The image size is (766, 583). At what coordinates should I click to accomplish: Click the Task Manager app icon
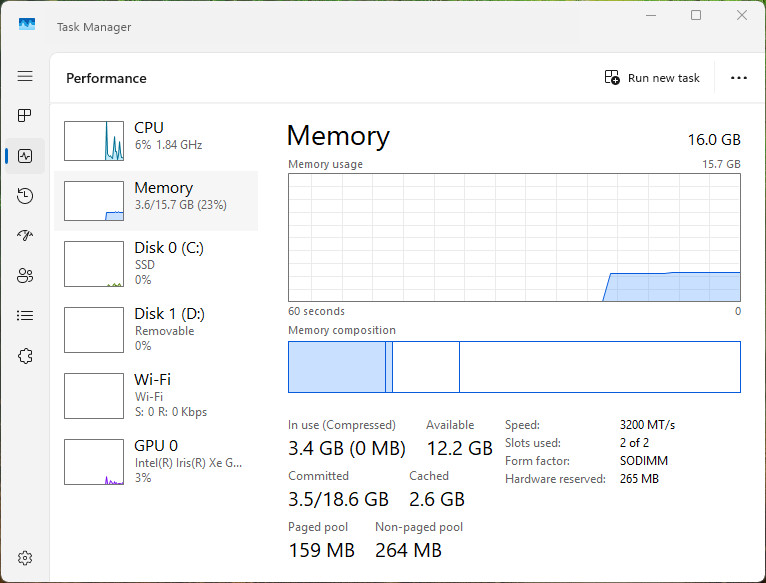(27, 24)
